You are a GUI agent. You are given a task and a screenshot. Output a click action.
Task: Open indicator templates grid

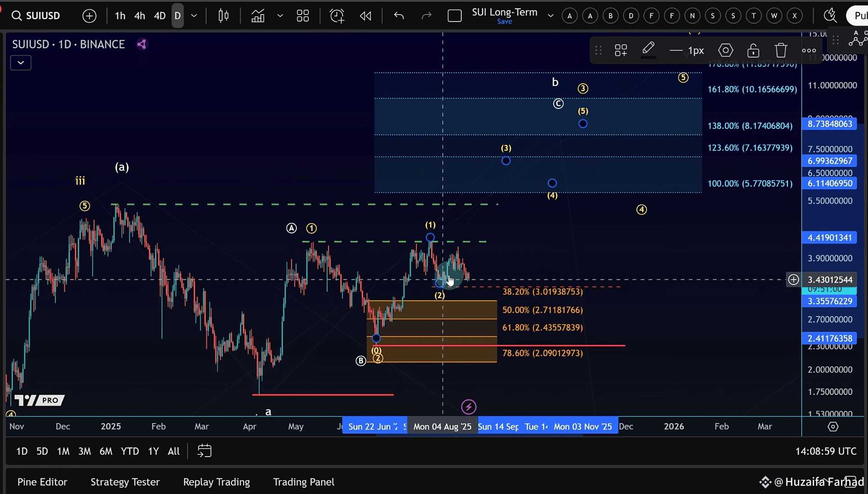pos(302,16)
